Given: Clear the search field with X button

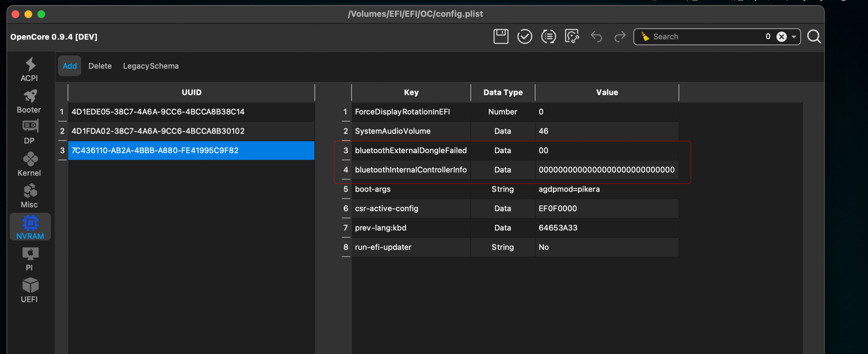Looking at the screenshot, I should click(x=781, y=37).
